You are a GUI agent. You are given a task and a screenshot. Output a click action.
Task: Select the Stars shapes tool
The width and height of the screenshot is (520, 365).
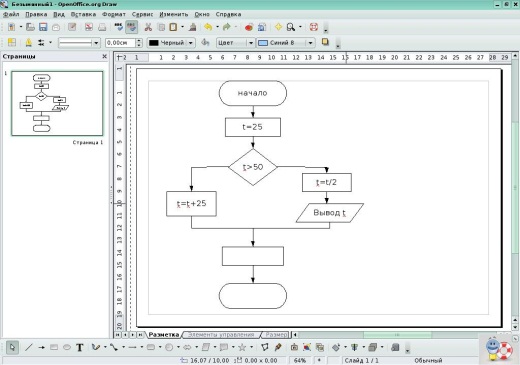click(x=242, y=347)
